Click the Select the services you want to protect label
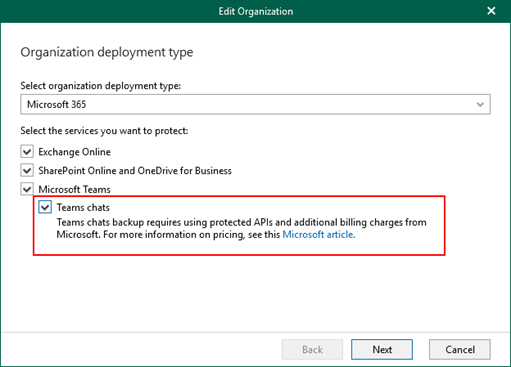This screenshot has width=511, height=367. pos(104,131)
